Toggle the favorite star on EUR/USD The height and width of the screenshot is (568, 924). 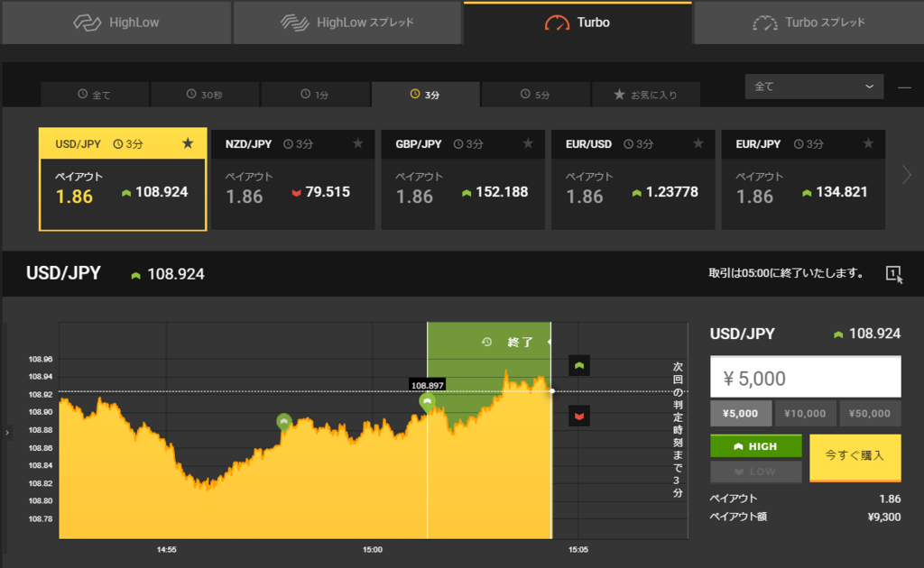click(x=698, y=143)
